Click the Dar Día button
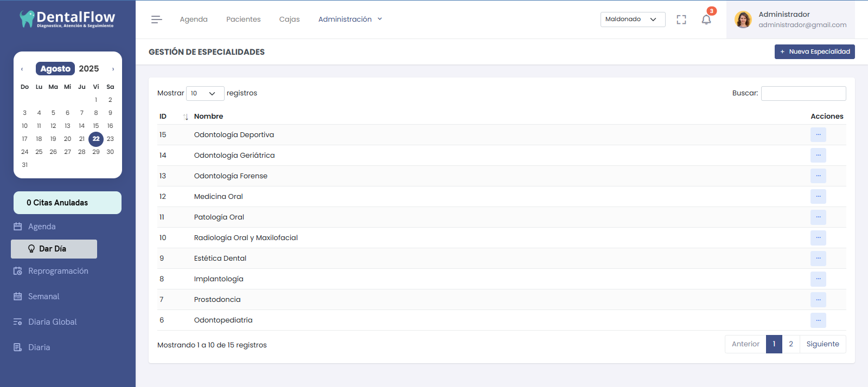 [54, 249]
